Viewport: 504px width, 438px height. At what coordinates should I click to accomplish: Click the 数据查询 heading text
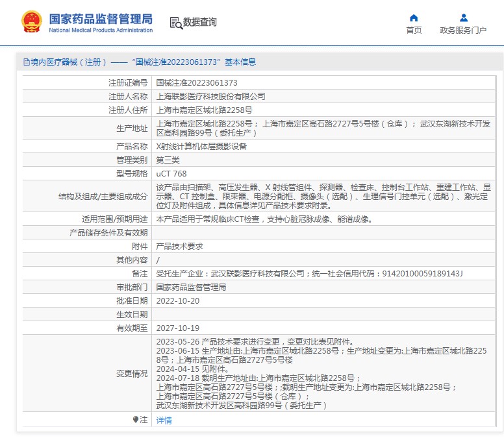[200, 22]
